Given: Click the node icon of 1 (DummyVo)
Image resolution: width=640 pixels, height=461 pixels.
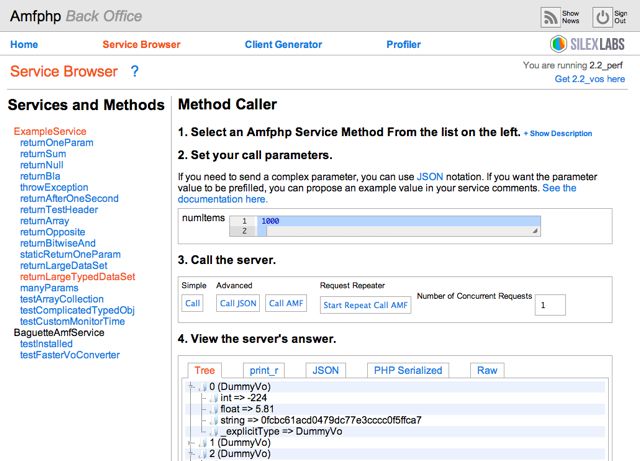Looking at the screenshot, I should tap(202, 443).
